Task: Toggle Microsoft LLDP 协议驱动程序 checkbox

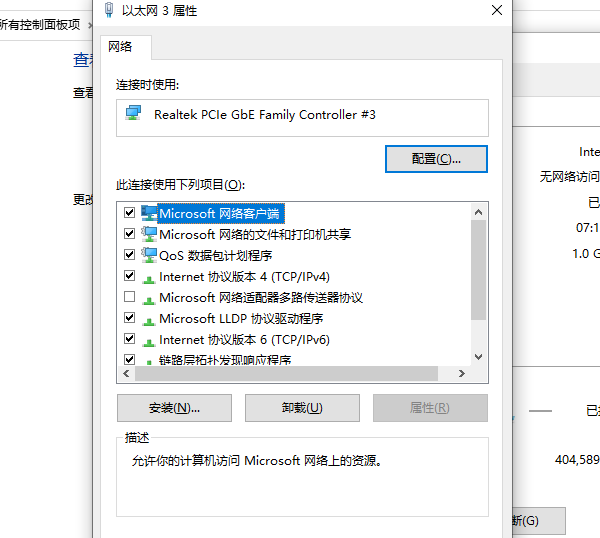Action: 130,318
